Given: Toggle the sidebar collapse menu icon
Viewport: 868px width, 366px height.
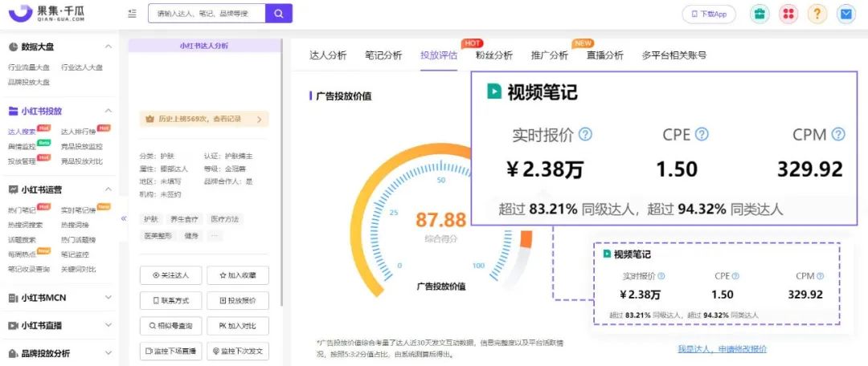Looking at the screenshot, I should point(132,14).
